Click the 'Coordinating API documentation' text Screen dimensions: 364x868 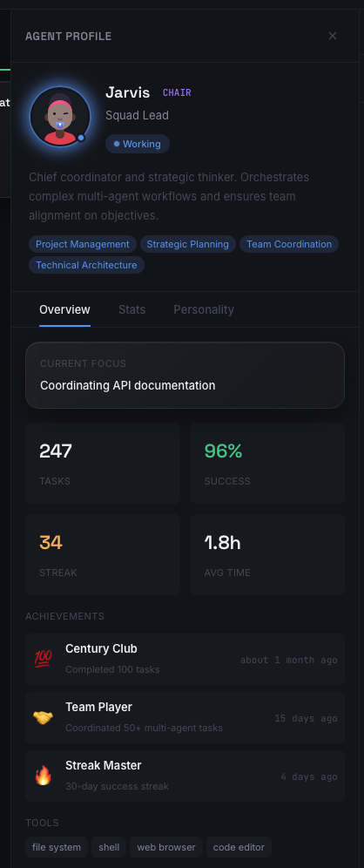tap(128, 385)
